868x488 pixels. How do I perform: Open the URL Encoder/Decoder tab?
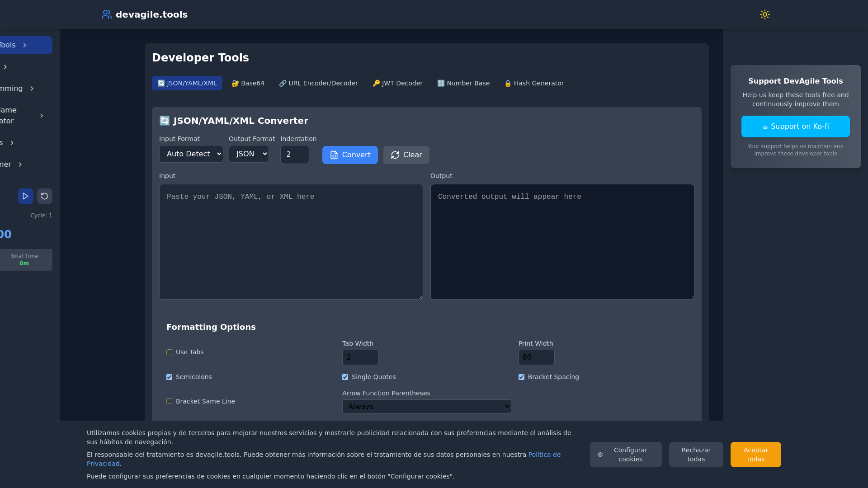click(318, 83)
